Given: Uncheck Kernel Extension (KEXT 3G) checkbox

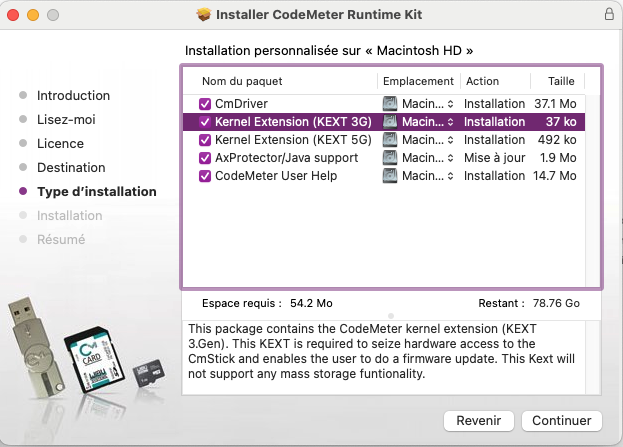Looking at the screenshot, I should tap(205, 122).
